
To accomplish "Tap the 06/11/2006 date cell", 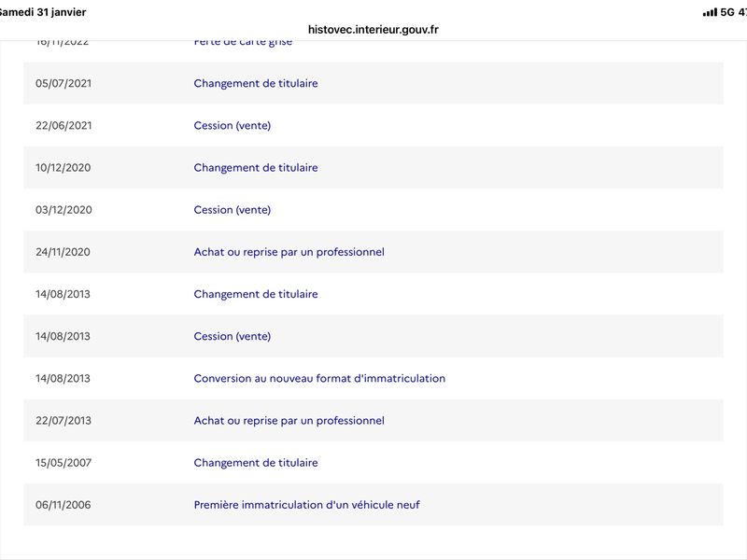I will (63, 505).
